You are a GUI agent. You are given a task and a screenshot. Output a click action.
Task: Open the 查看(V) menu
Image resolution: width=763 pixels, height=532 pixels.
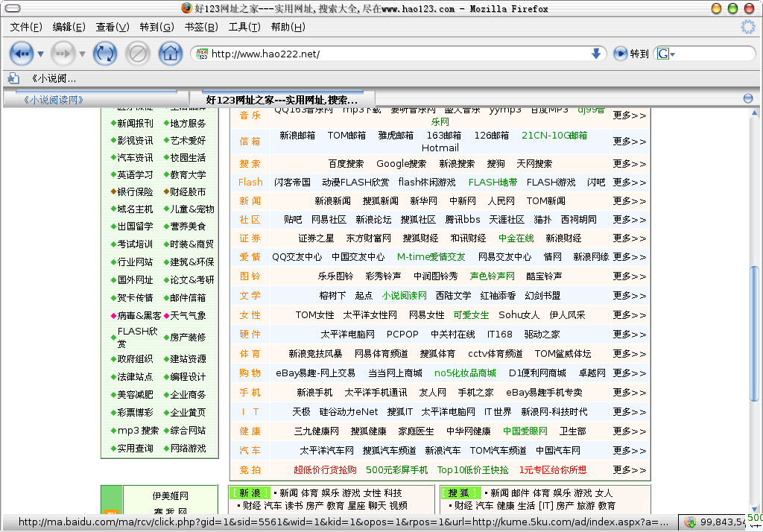point(113,27)
